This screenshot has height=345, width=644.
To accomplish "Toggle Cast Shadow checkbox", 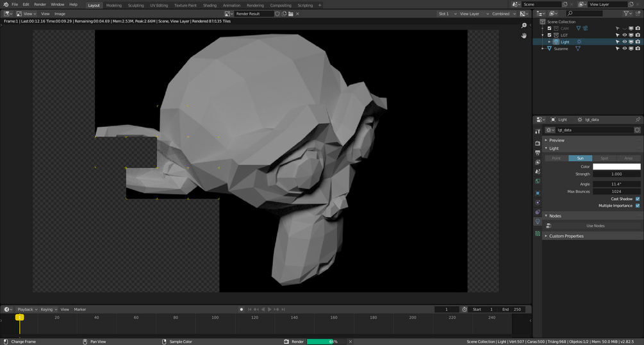I will tap(638, 199).
